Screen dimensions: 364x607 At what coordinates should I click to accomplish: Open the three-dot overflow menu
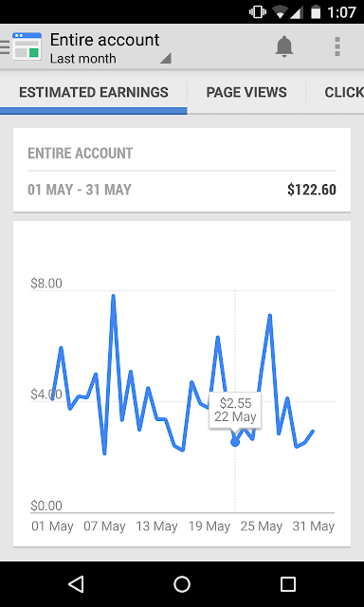pyautogui.click(x=337, y=46)
